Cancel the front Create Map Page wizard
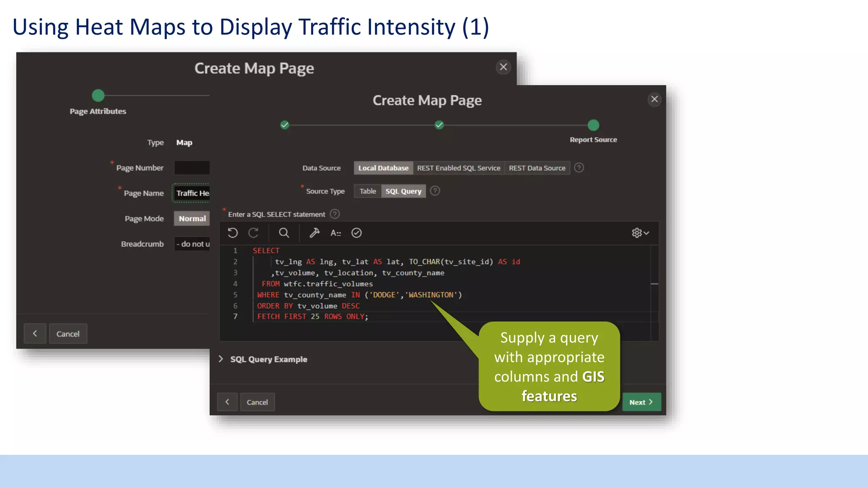Viewport: 868px width, 488px height. pos(257,402)
